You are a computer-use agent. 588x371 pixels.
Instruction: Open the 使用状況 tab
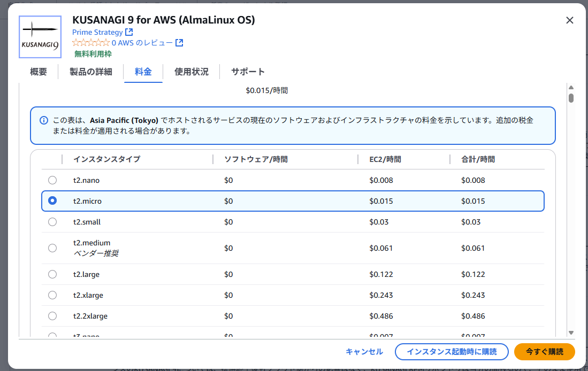[191, 72]
